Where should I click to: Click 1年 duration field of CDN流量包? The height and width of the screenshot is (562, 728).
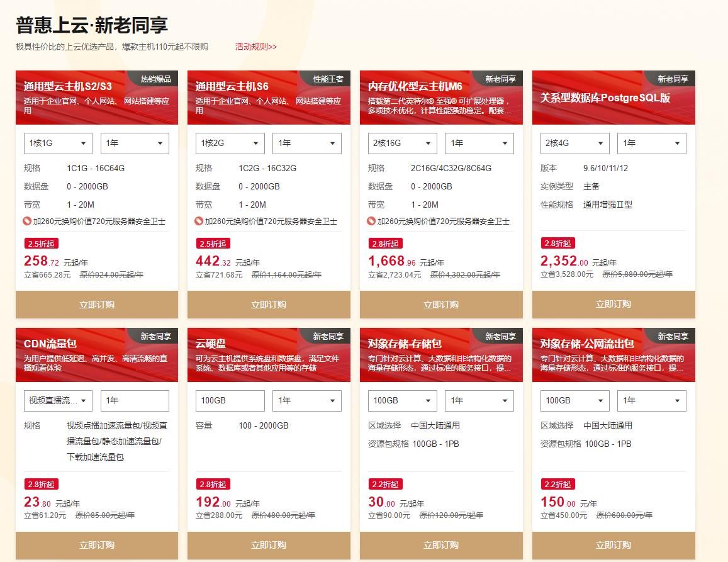point(135,400)
